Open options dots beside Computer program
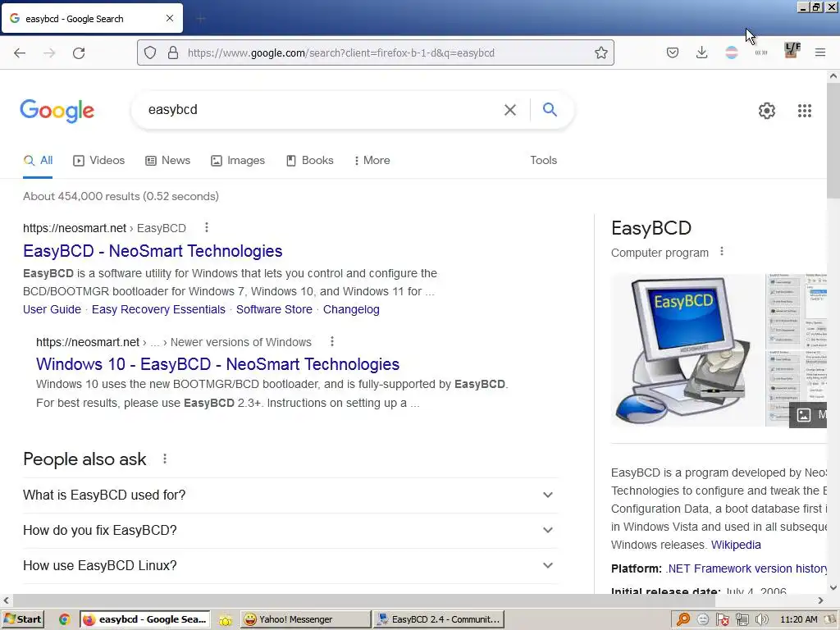Viewport: 840px width, 630px height. click(x=722, y=251)
